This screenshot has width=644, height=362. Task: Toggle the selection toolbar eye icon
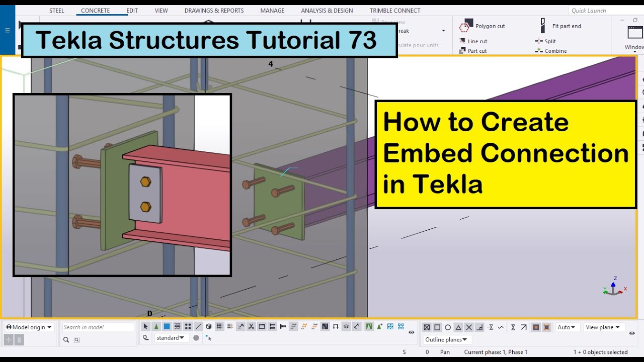click(x=411, y=332)
